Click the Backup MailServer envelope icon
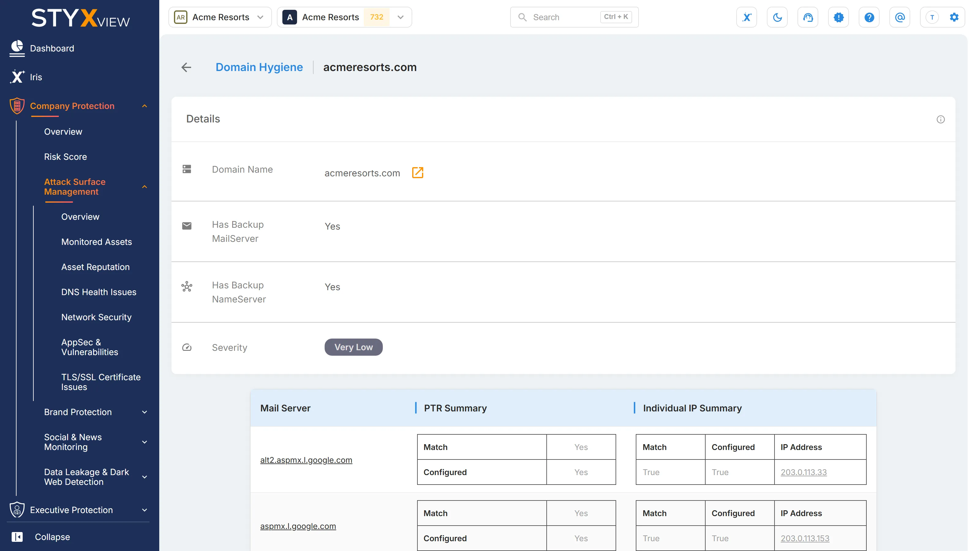Image resolution: width=980 pixels, height=551 pixels. coord(187,226)
